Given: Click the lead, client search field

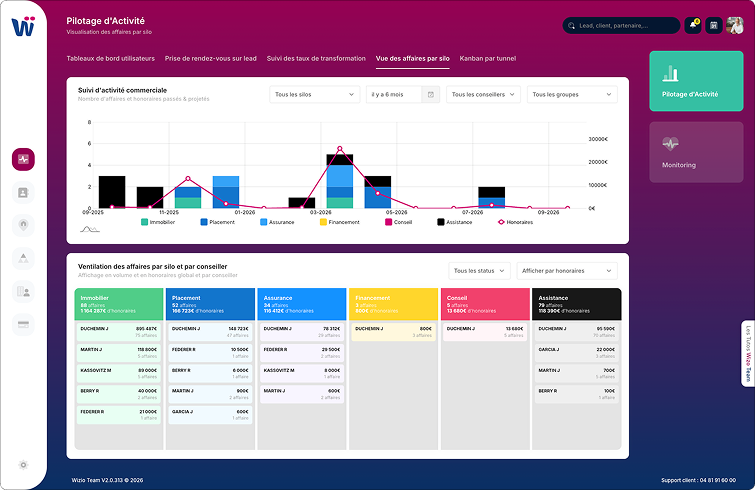Looking at the screenshot, I should 628,26.
